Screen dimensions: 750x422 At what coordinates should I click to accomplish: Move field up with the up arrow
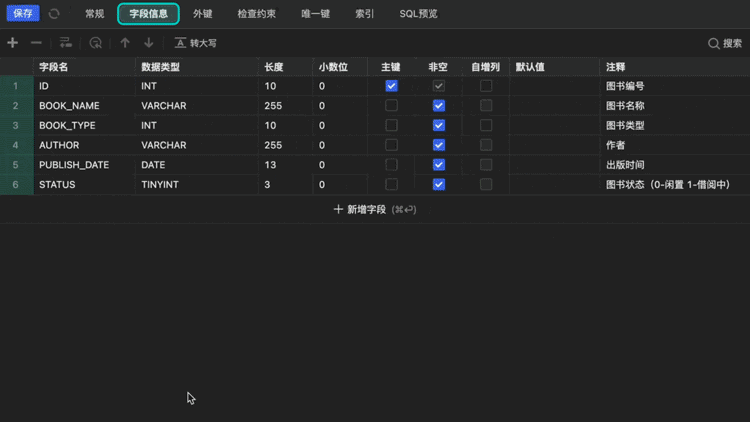click(125, 43)
